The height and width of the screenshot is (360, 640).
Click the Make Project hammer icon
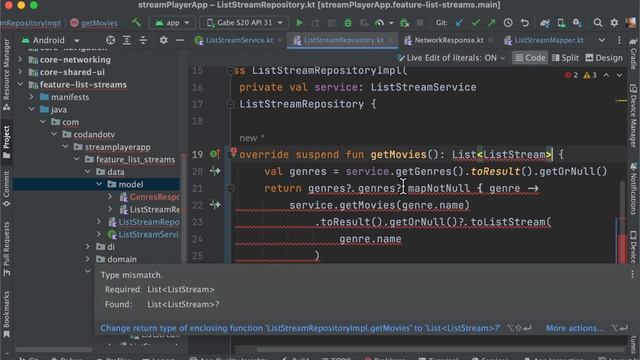[136, 22]
